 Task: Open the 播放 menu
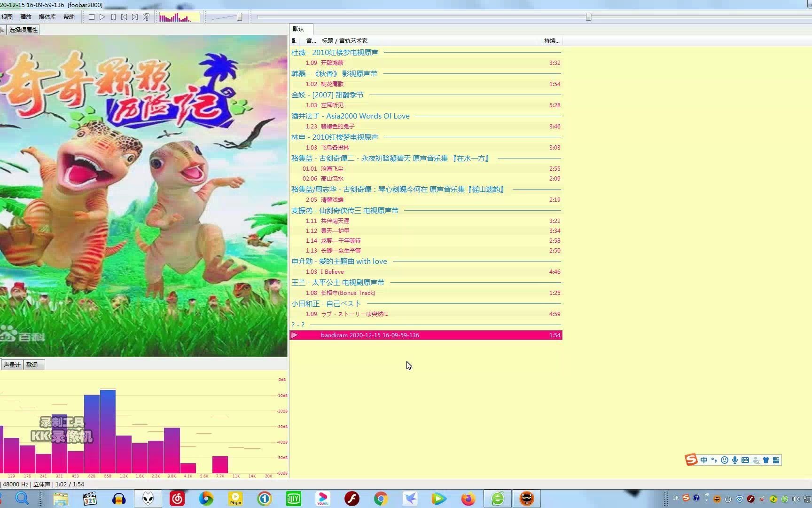coord(26,17)
